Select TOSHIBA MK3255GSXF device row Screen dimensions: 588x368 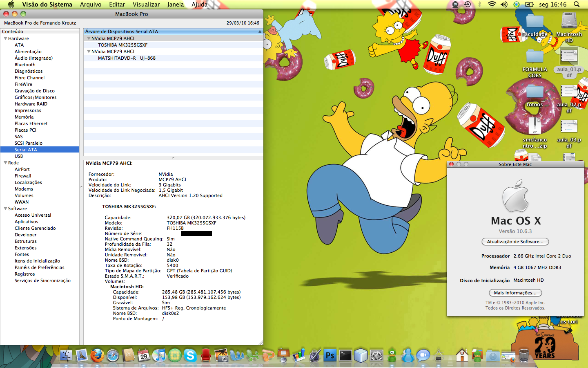[x=173, y=45]
